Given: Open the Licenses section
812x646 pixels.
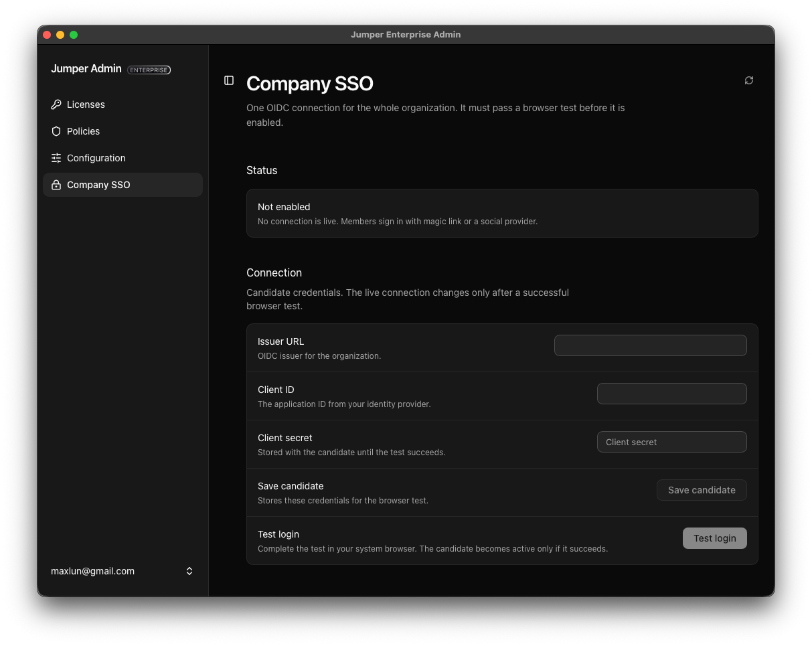Looking at the screenshot, I should (x=123, y=104).
